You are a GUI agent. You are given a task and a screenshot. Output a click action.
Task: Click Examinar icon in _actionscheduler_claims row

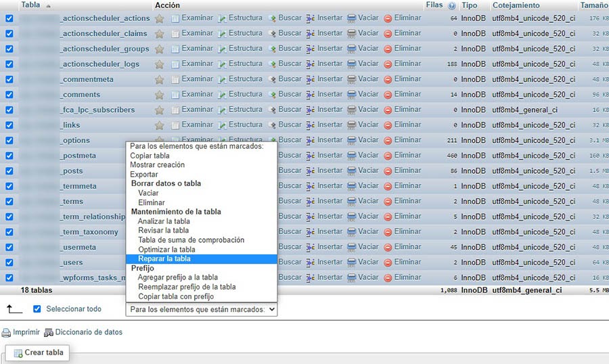pyautogui.click(x=175, y=33)
